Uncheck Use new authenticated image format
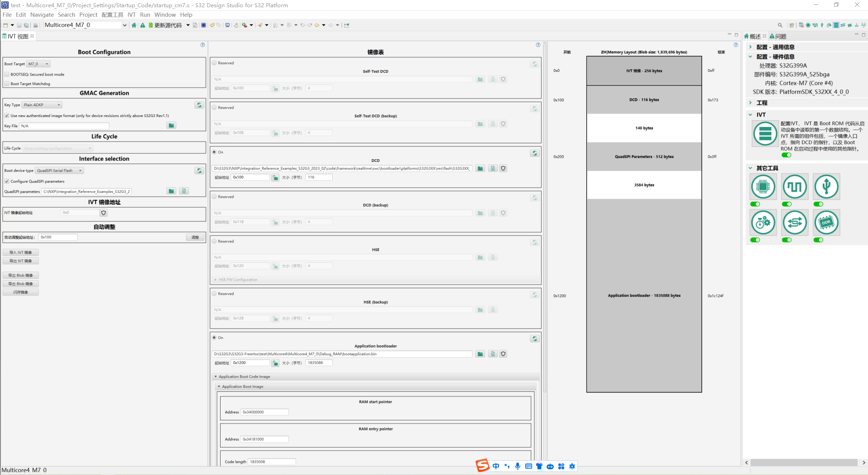Image resolution: width=868 pixels, height=475 pixels. pos(7,116)
